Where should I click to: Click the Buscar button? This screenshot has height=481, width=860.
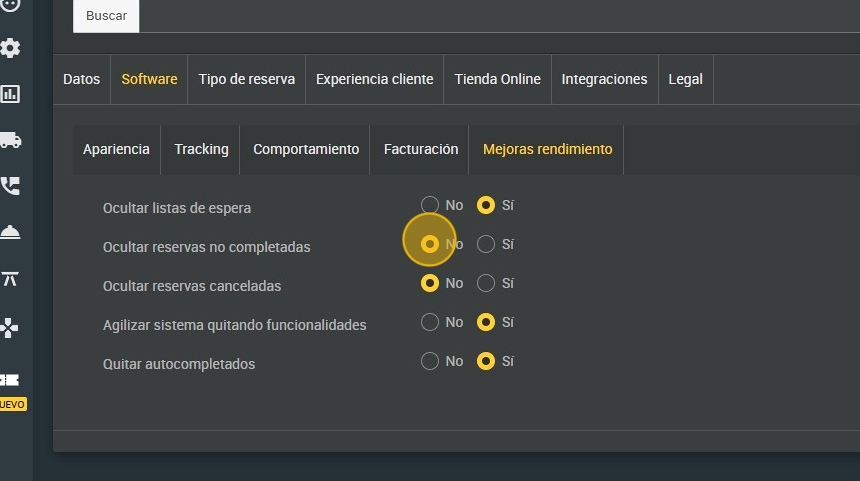[106, 16]
